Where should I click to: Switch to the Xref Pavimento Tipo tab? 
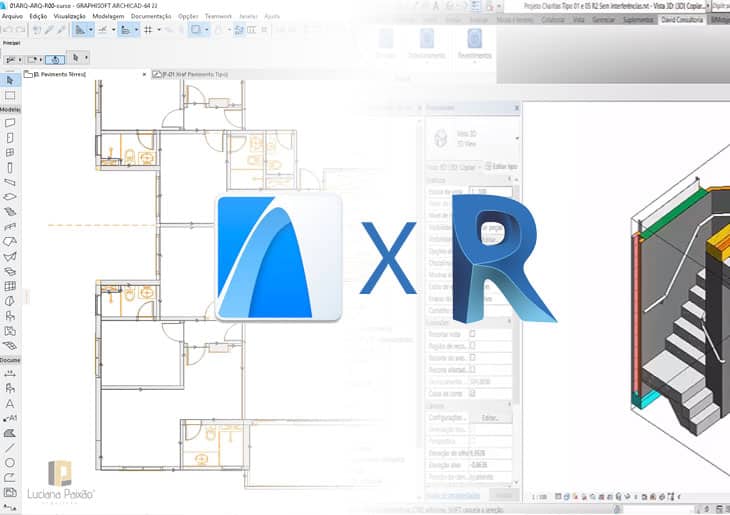(x=188, y=74)
